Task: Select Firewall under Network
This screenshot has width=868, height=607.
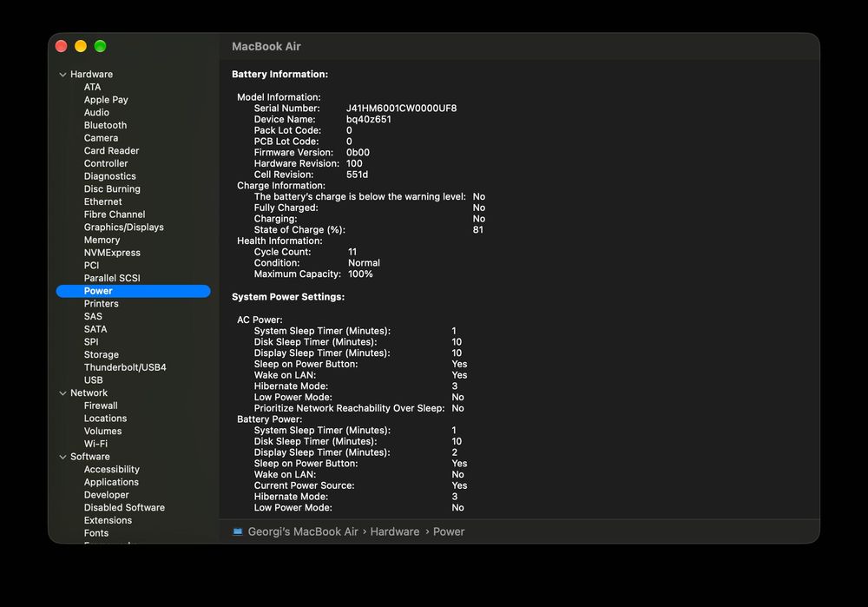Action: (x=101, y=406)
